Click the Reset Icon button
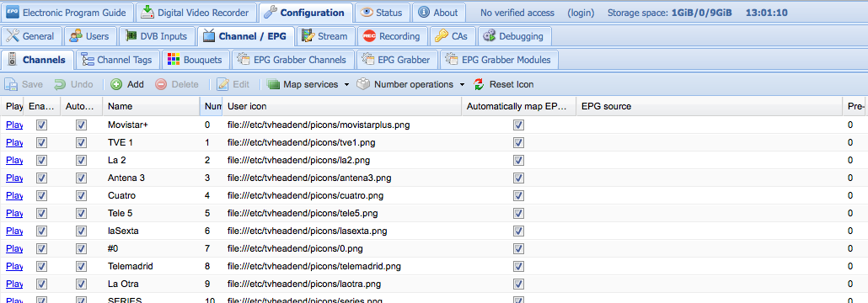Viewport: 868px width, 303px height. (504, 85)
